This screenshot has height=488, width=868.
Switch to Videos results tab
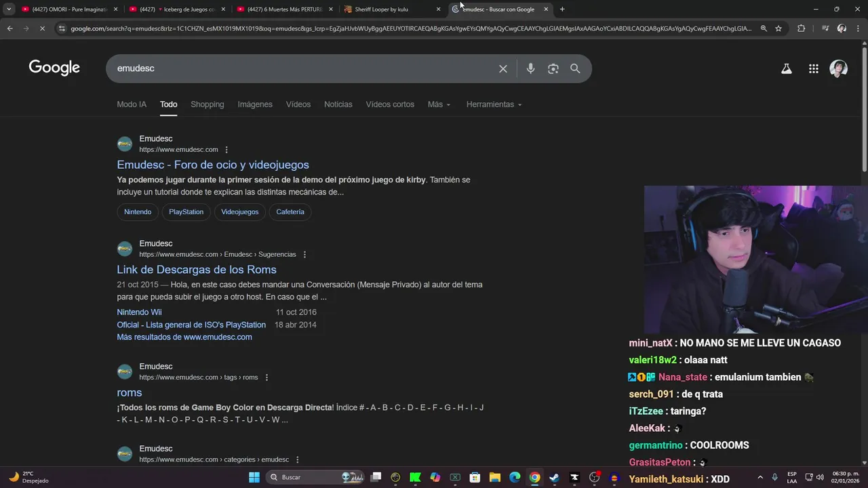(x=298, y=104)
